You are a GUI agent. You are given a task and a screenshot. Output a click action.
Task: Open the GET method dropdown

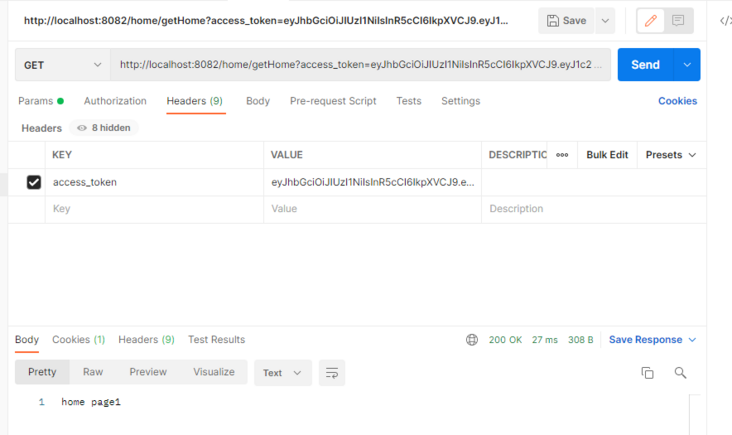click(63, 65)
